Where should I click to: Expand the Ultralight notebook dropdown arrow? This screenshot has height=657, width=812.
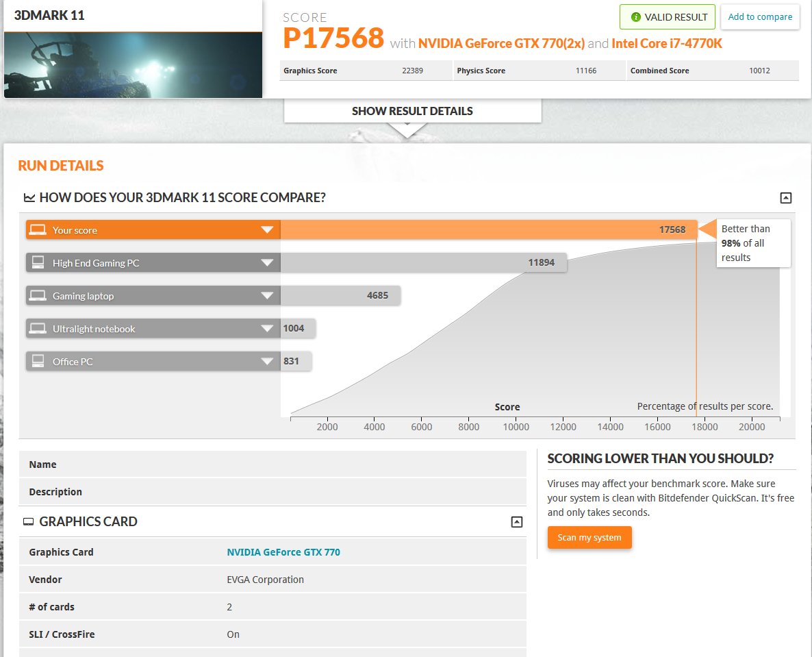pos(267,329)
